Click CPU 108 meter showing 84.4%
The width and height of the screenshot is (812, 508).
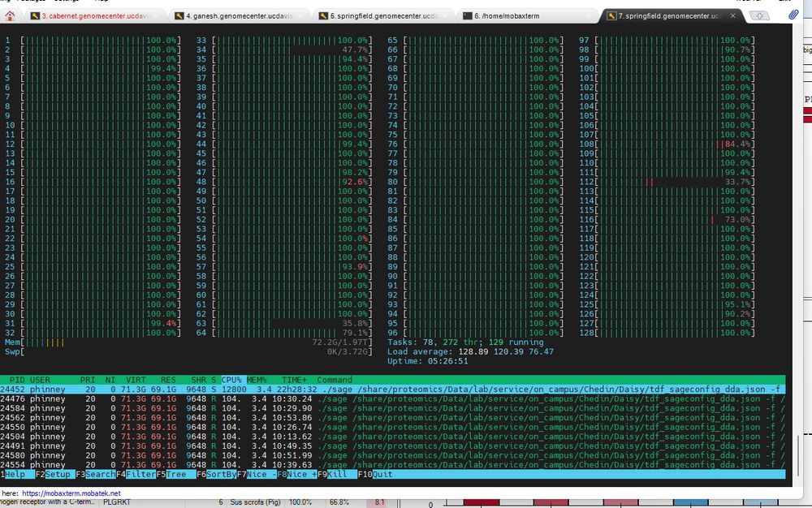667,144
